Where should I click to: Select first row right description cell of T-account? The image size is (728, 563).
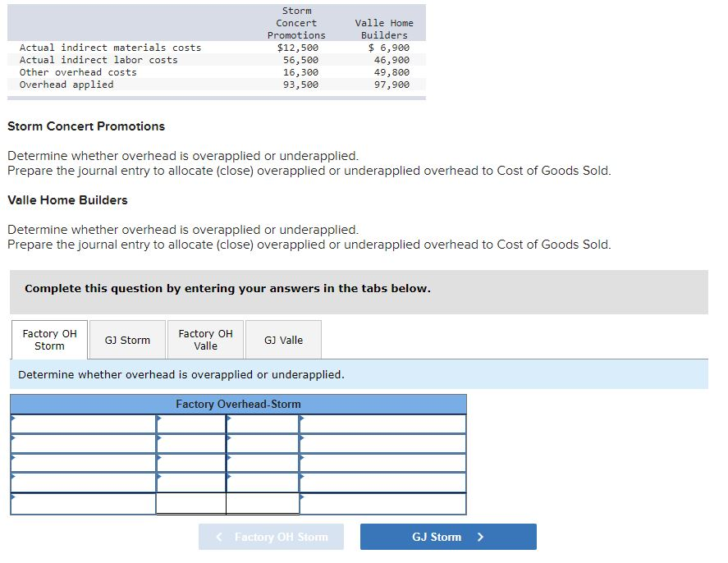383,423
